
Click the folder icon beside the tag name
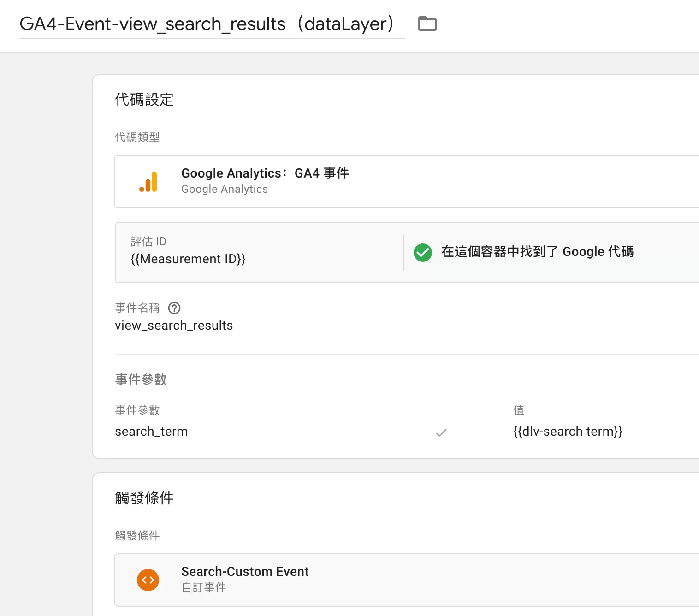427,24
